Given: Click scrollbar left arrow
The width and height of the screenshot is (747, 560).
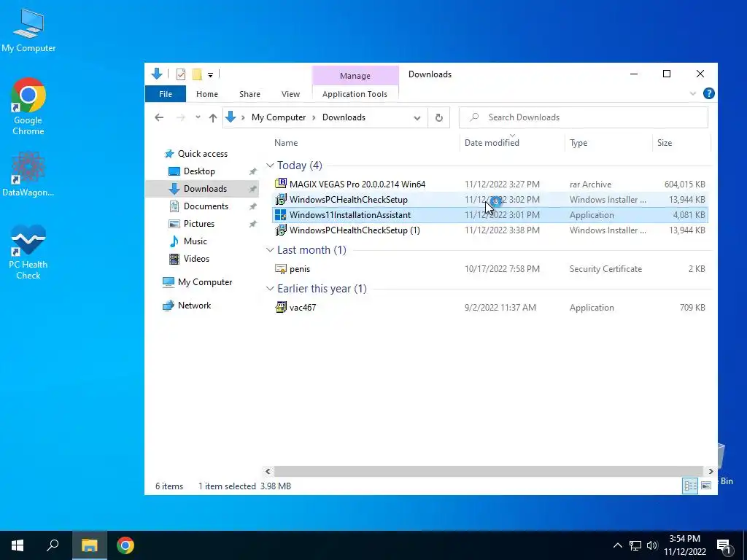Looking at the screenshot, I should coord(268,472).
